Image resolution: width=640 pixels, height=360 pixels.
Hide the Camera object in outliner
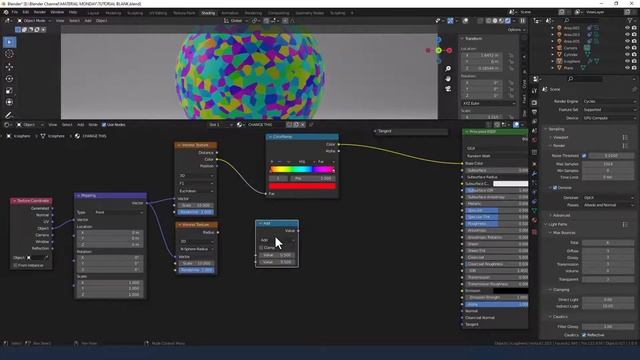coord(627,48)
